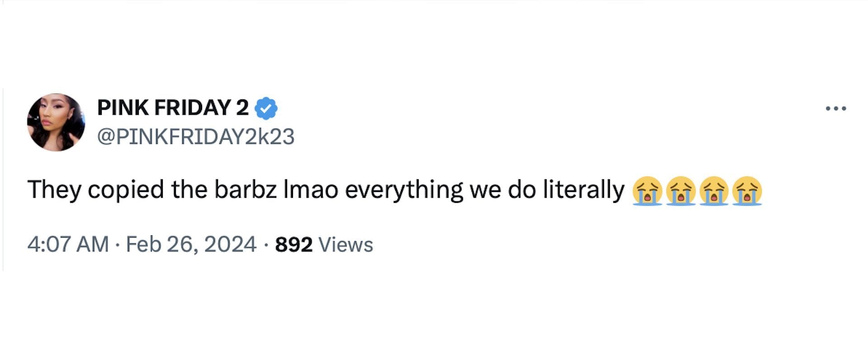Click the word "everything" in the tweet
This screenshot has height=351, width=868.
404,189
